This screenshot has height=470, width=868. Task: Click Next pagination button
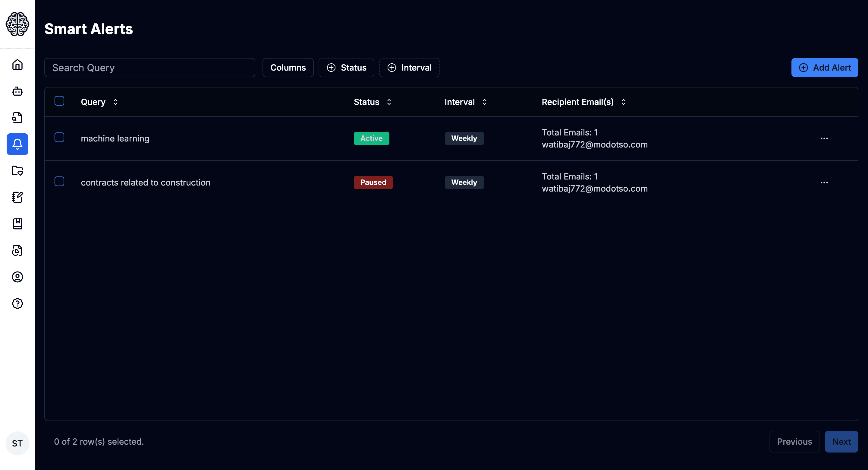tap(841, 442)
